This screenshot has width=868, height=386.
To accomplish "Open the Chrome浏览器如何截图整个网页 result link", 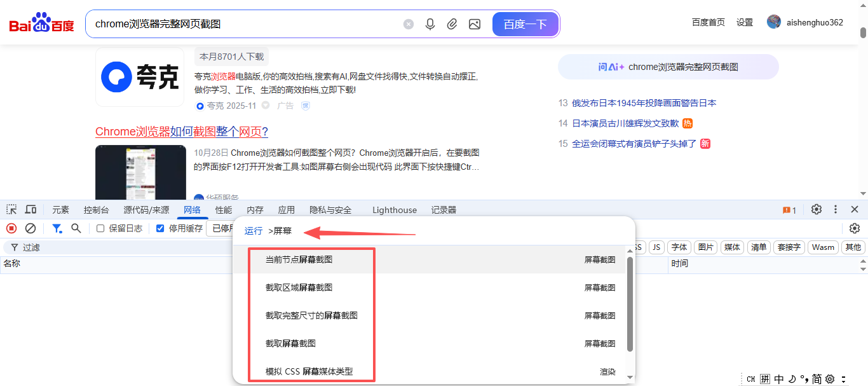I will (182, 132).
